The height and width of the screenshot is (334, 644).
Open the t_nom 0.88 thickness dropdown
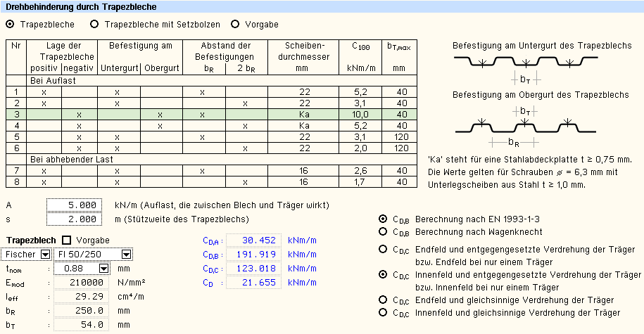coord(104,268)
